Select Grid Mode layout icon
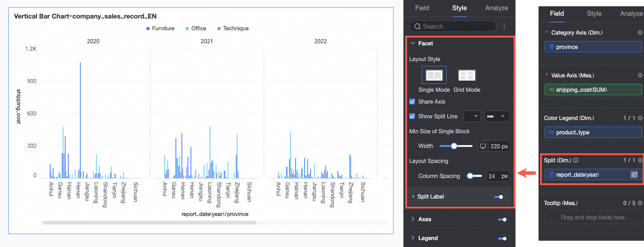Screen dimensions: 644x247 tap(467, 75)
